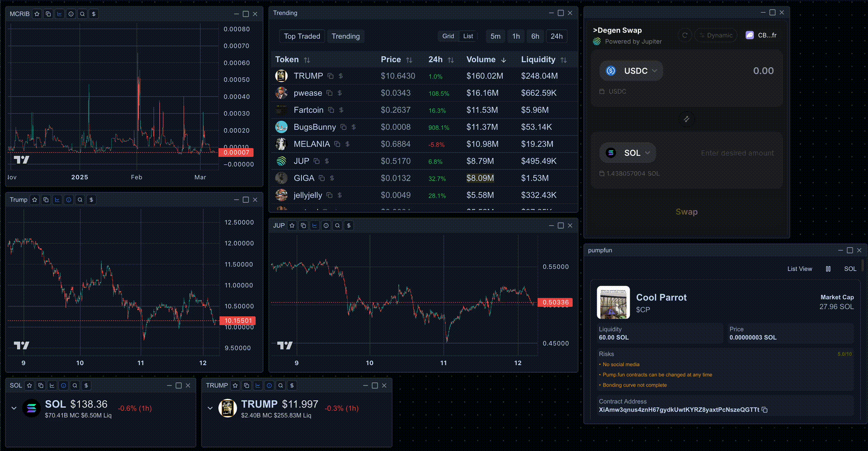
Task: Click the SOL currency option in pumpfun
Action: tap(850, 269)
